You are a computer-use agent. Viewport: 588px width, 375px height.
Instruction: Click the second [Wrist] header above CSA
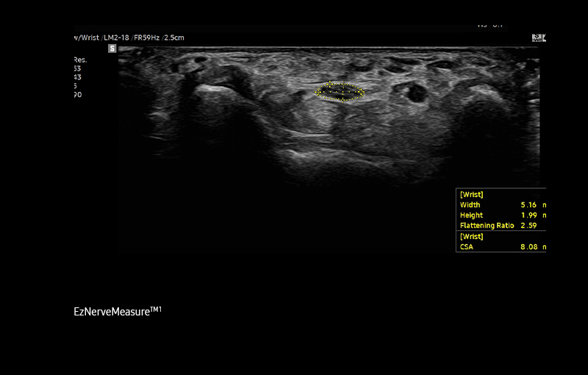click(x=471, y=236)
